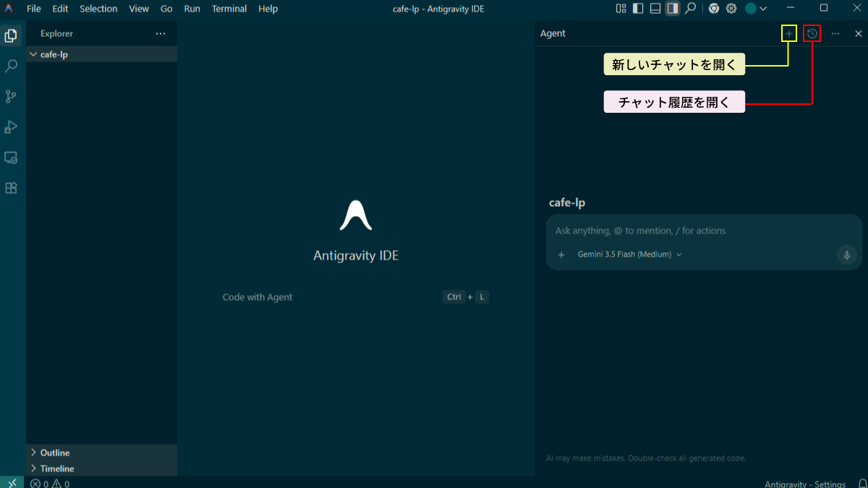Viewport: 868px width, 488px height.
Task: Open the File menu
Action: [34, 9]
